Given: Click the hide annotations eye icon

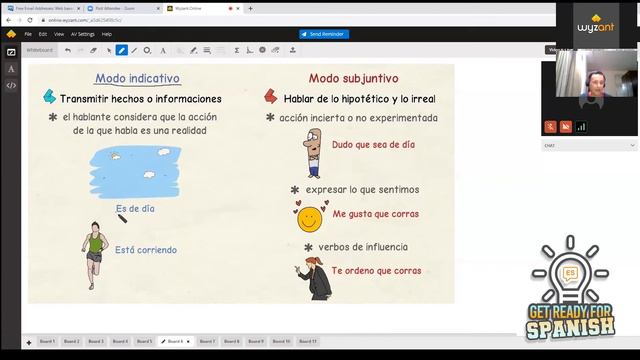Looking at the screenshot, I should coord(276,50).
